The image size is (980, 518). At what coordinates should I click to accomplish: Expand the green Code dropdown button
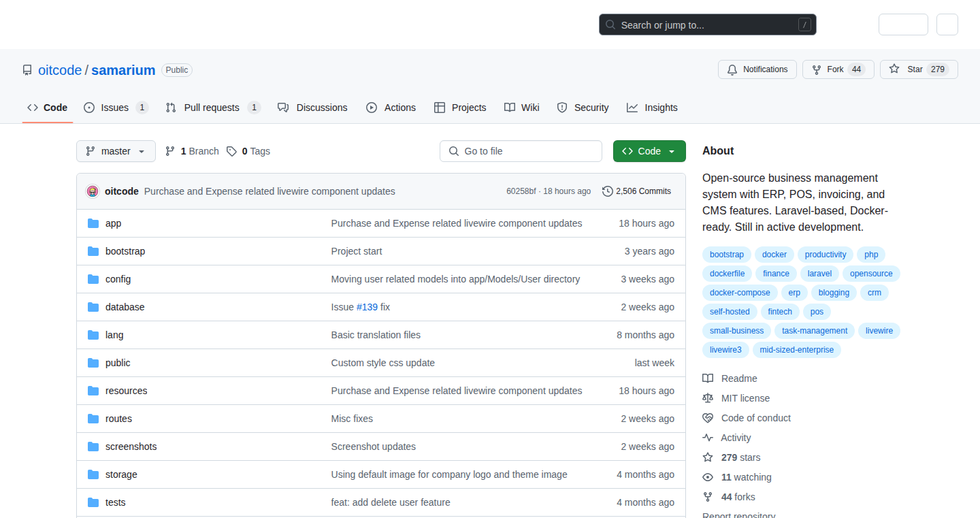(649, 151)
